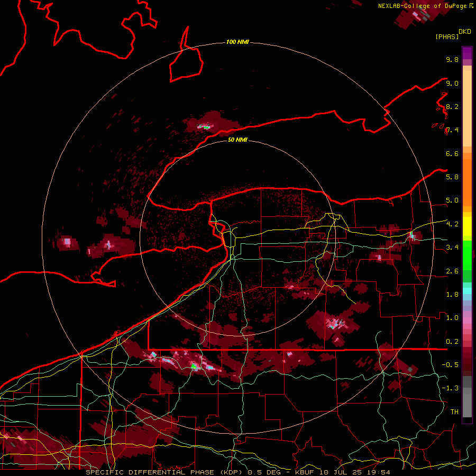Click the 2.6 scale value
Viewport: 476px width, 476px height.
point(452,271)
